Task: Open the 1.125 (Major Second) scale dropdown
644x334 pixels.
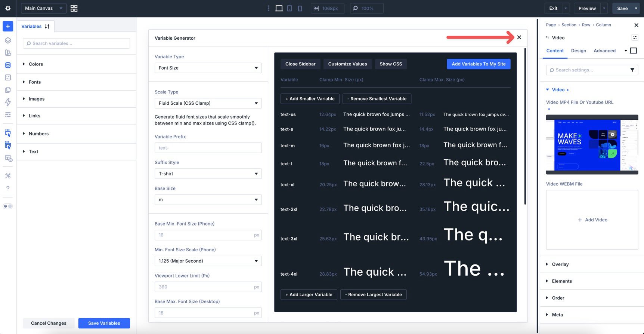Action: [x=208, y=261]
